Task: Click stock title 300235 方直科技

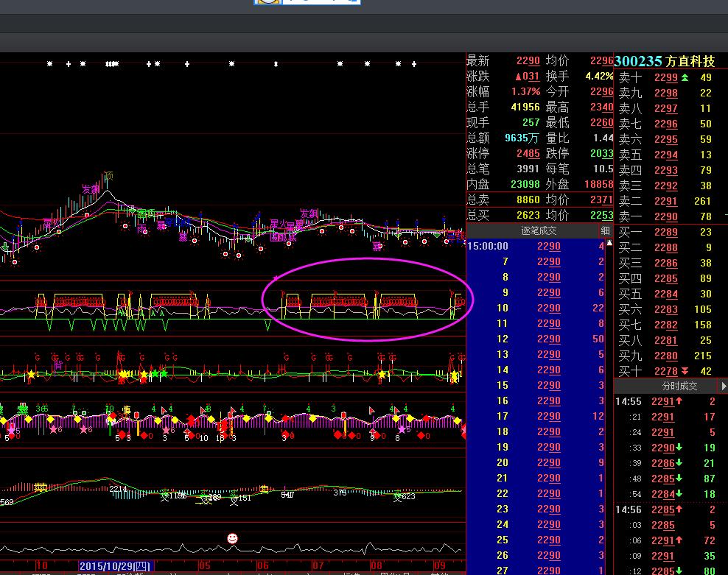Action: (665, 61)
